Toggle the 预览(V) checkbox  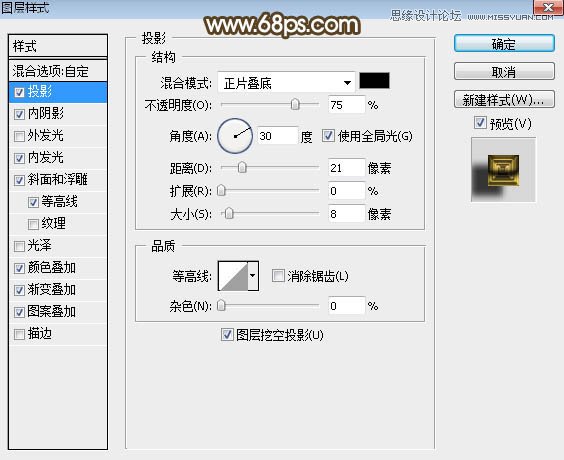click(x=480, y=123)
